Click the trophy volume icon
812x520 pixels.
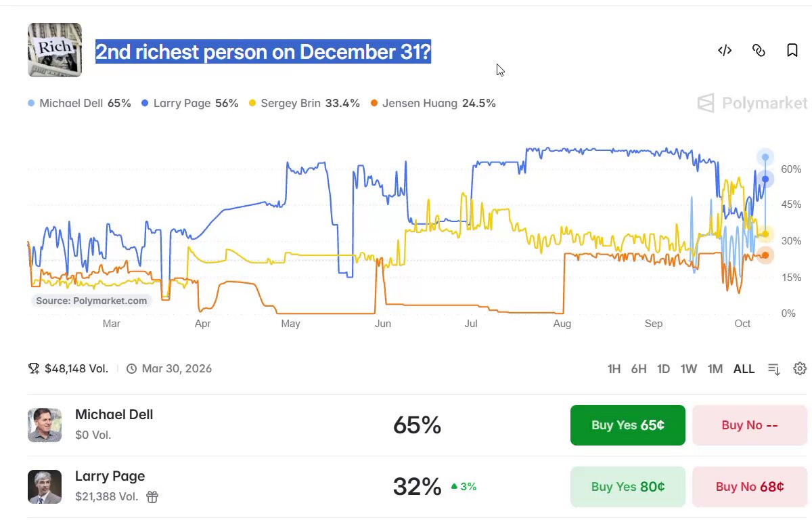coord(34,368)
